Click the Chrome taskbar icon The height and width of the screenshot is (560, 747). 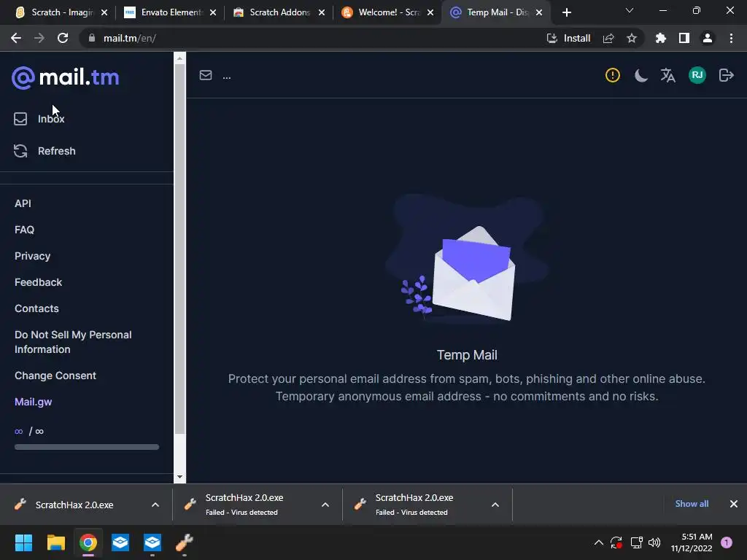coord(88,542)
